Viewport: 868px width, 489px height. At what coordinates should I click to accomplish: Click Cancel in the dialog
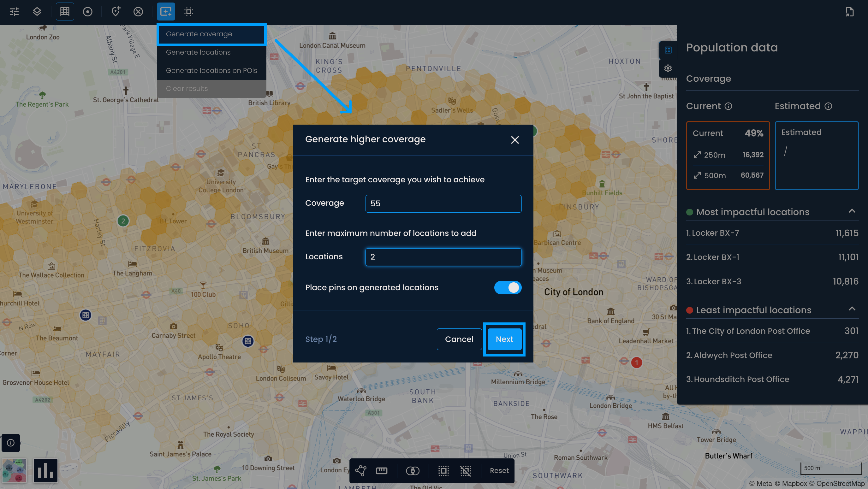(459, 339)
